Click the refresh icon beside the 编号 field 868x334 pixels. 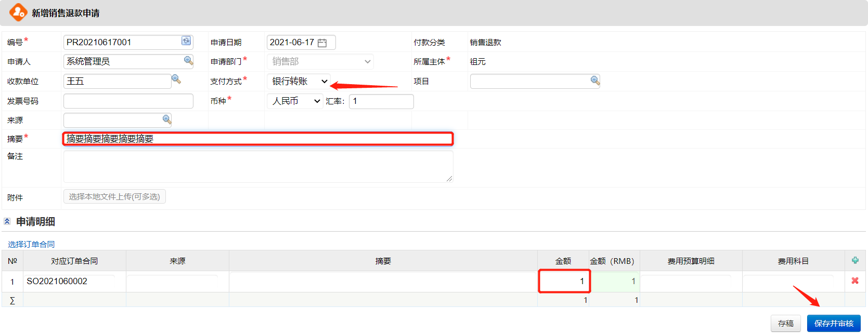(x=186, y=41)
